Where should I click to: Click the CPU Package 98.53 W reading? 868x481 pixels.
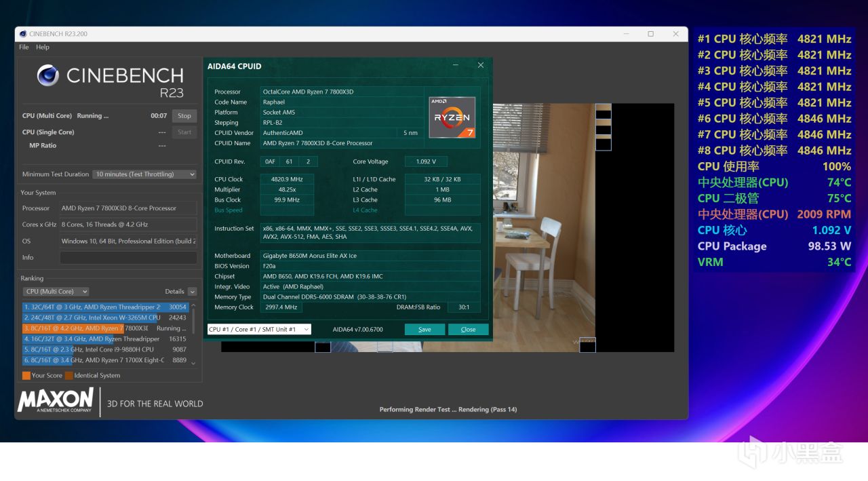774,246
